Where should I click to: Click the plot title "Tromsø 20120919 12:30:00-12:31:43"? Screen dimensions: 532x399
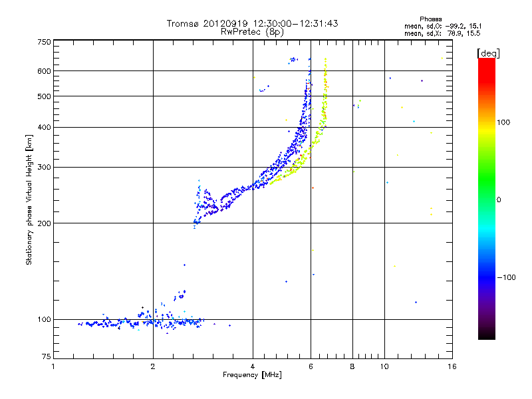pyautogui.click(x=252, y=23)
